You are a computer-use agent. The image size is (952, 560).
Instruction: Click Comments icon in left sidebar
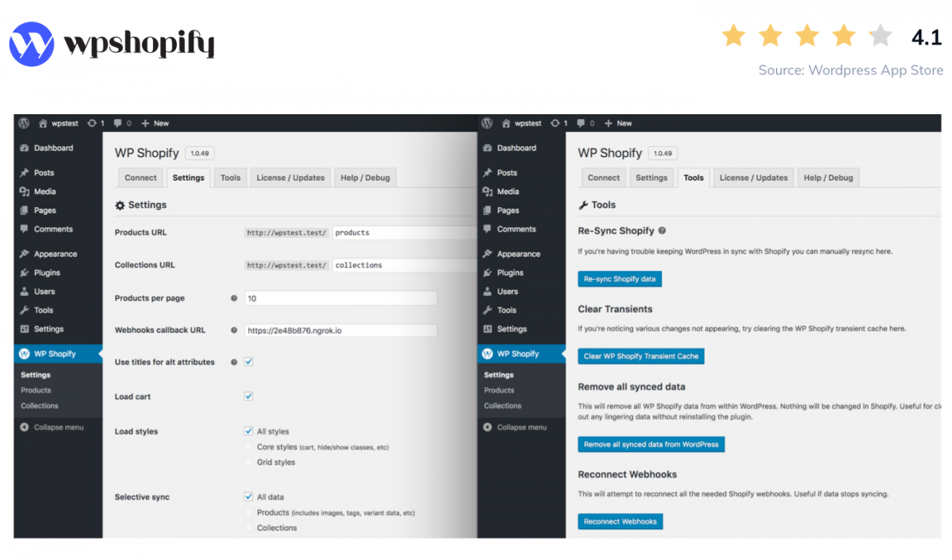click(25, 229)
